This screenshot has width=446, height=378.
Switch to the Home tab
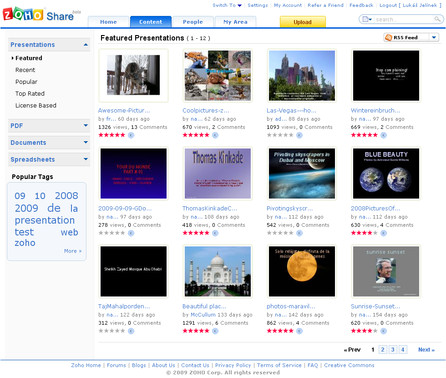(108, 22)
